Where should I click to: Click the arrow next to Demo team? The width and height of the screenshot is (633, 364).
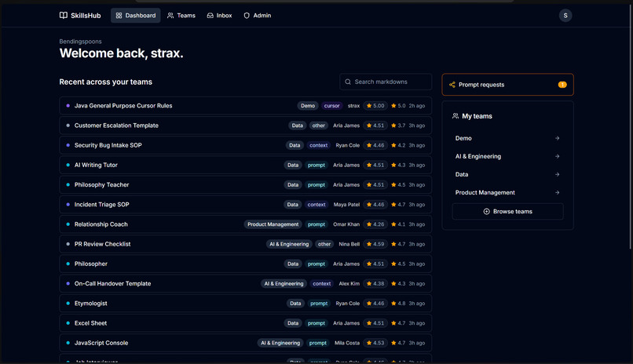(x=557, y=138)
